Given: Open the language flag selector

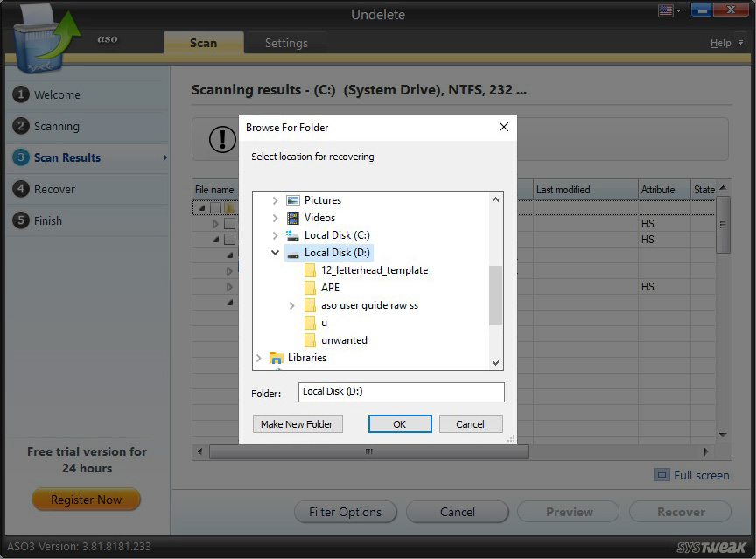Looking at the screenshot, I should [668, 10].
